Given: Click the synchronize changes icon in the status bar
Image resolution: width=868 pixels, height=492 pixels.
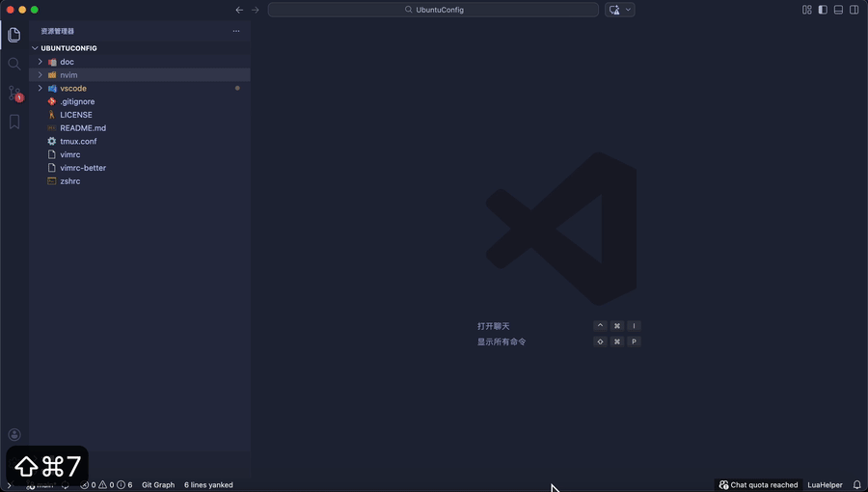Looking at the screenshot, I should pos(66,485).
